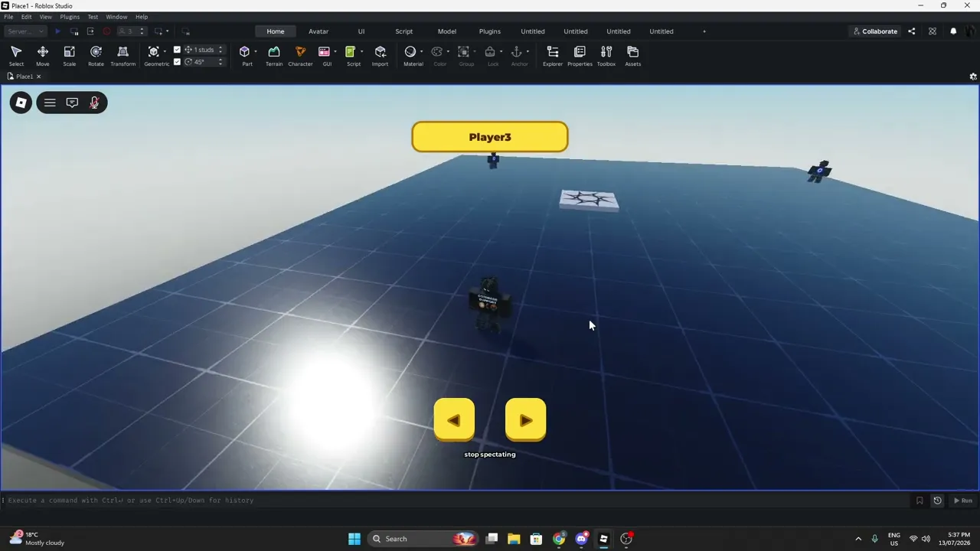Image resolution: width=980 pixels, height=551 pixels.
Task: Switch to the Script ribbon tab
Action: coord(404,31)
